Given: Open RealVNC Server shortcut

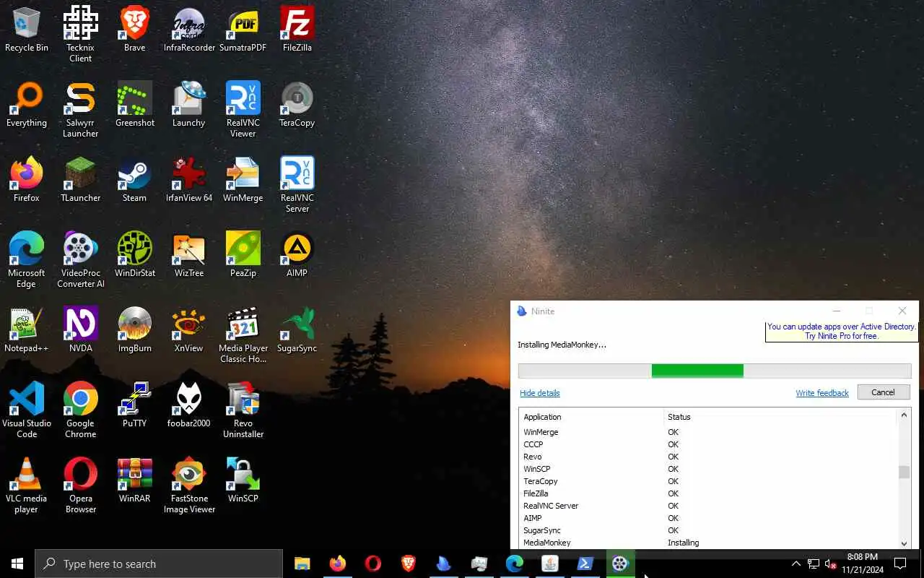Looking at the screenshot, I should 297,185.
